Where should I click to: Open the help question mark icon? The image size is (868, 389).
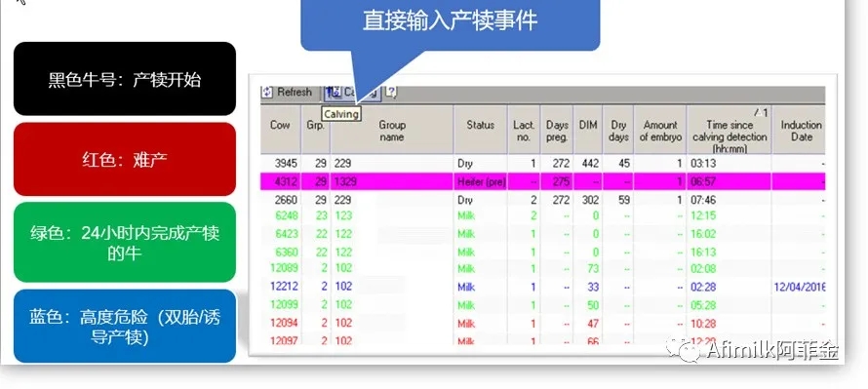[x=390, y=92]
